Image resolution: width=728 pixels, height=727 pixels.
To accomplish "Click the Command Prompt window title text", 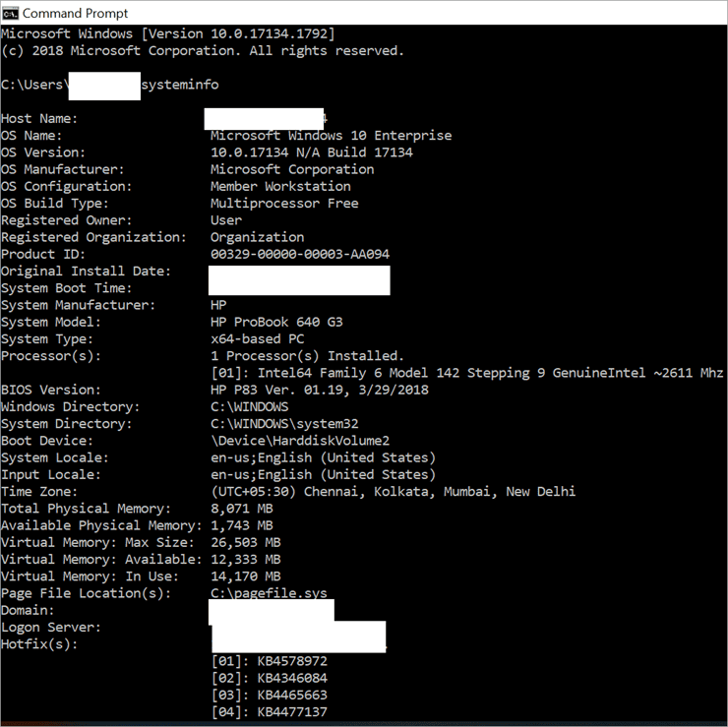I will [x=75, y=13].
